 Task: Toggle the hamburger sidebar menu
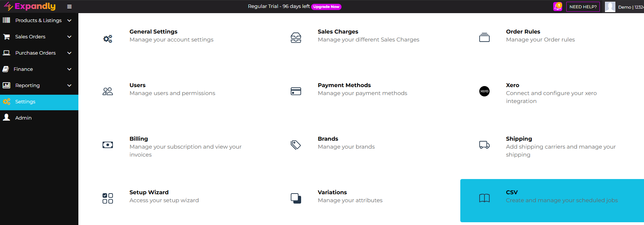tap(69, 7)
